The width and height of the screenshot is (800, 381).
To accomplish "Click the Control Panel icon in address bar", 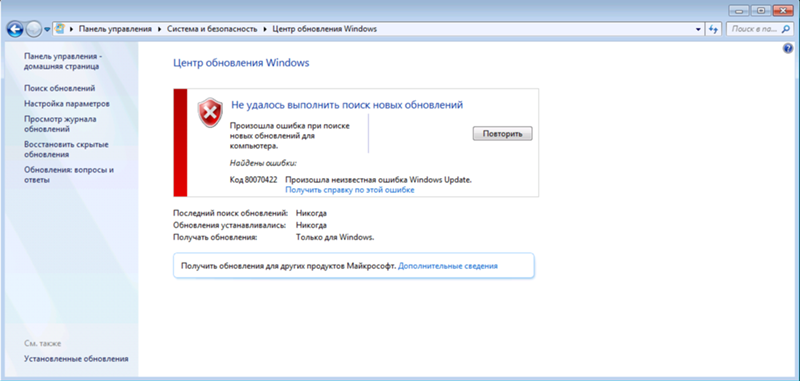I will (x=60, y=29).
